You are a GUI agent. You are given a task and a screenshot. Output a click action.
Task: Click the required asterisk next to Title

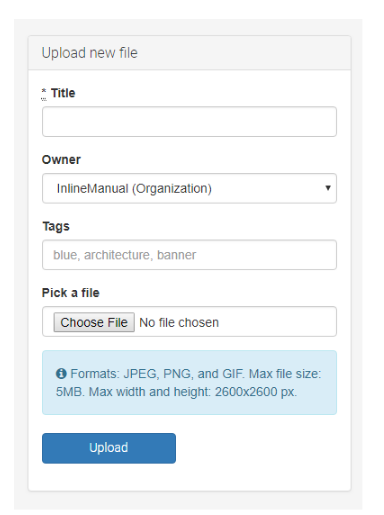pos(44,92)
